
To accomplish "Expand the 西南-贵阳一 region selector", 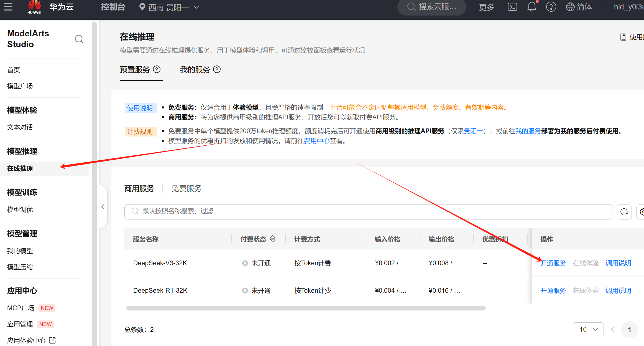I will click(x=169, y=7).
